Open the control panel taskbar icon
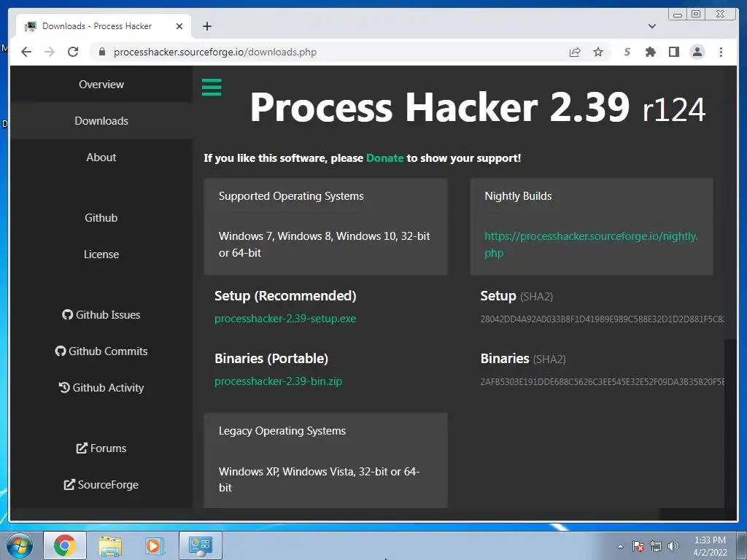 click(x=200, y=545)
